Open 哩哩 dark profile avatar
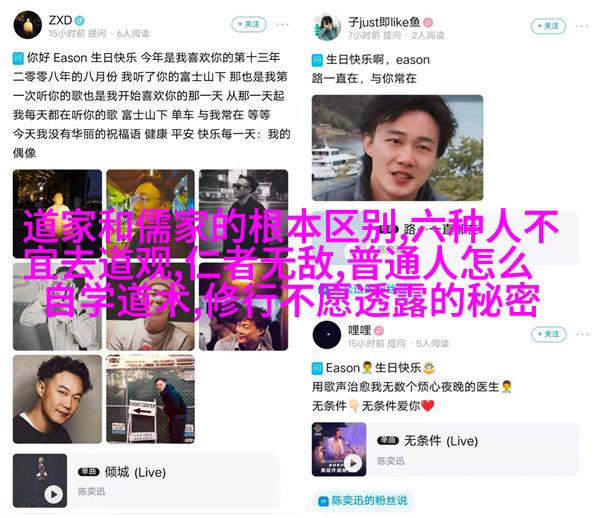The image size is (600, 518). point(327,335)
